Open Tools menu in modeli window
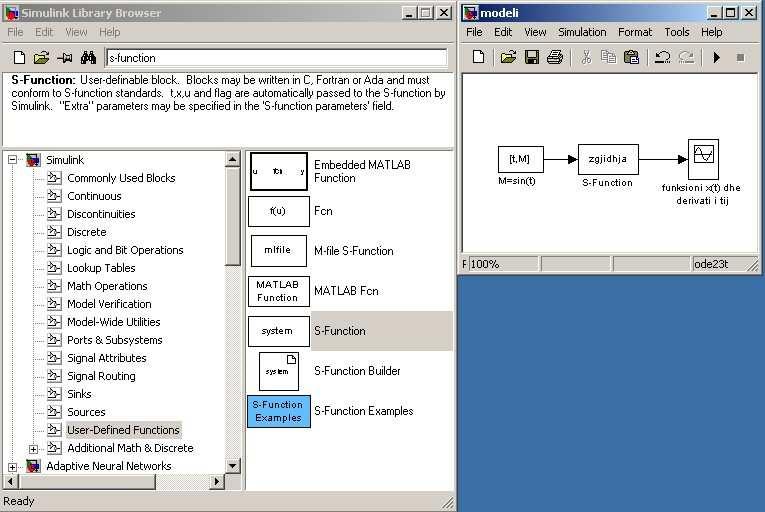 coord(677,32)
